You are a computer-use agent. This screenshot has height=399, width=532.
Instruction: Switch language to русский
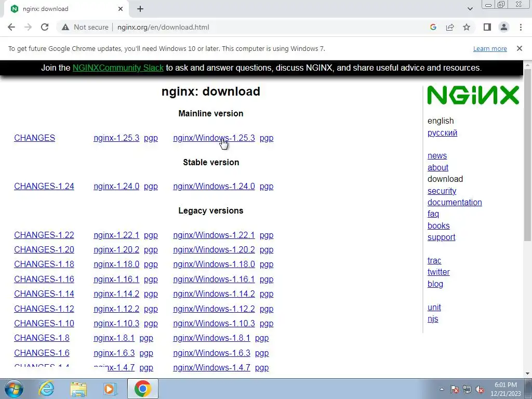coord(443,132)
